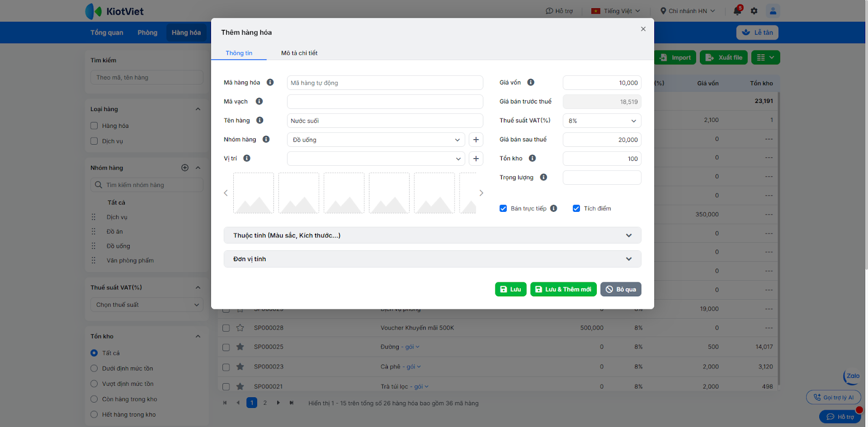Open the Thuế suất VAT dropdown showing 8%
868x427 pixels.
[602, 121]
